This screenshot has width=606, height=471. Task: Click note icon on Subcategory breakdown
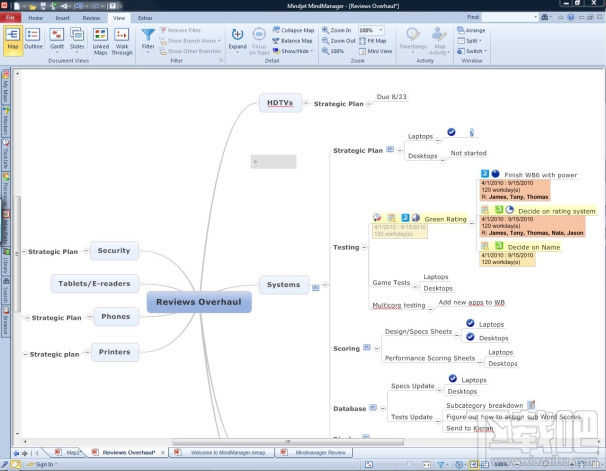[x=531, y=405]
